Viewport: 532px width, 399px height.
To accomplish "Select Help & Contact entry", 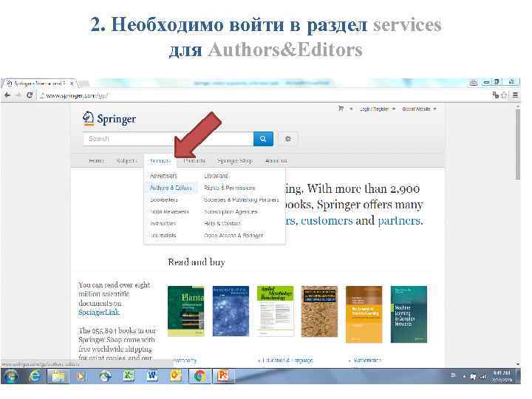I will pyautogui.click(x=222, y=223).
